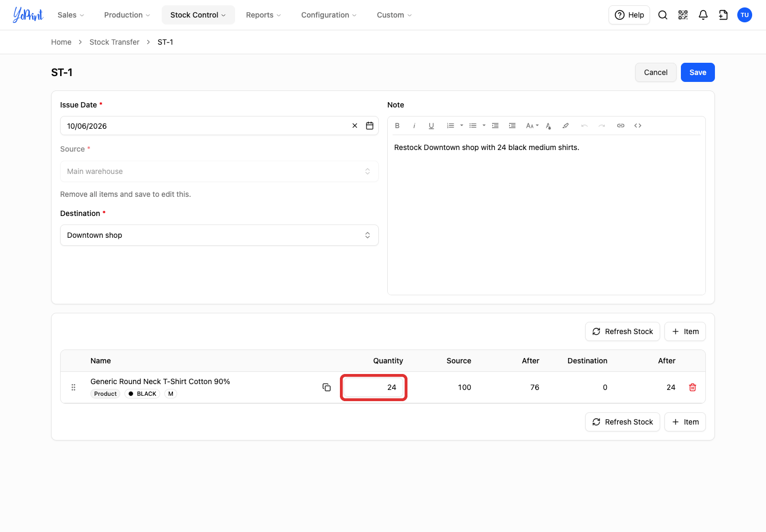The image size is (766, 532).
Task: Click the M size tag
Action: click(x=171, y=394)
